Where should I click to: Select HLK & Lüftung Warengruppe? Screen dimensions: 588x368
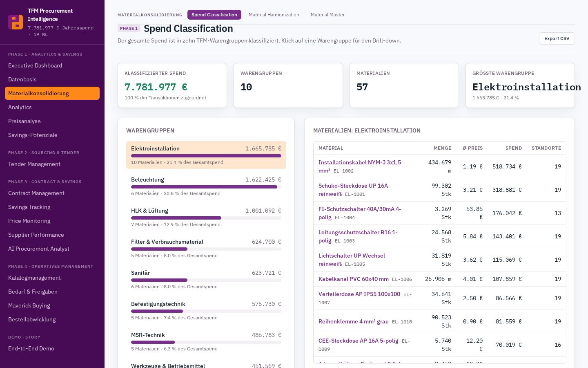point(206,217)
